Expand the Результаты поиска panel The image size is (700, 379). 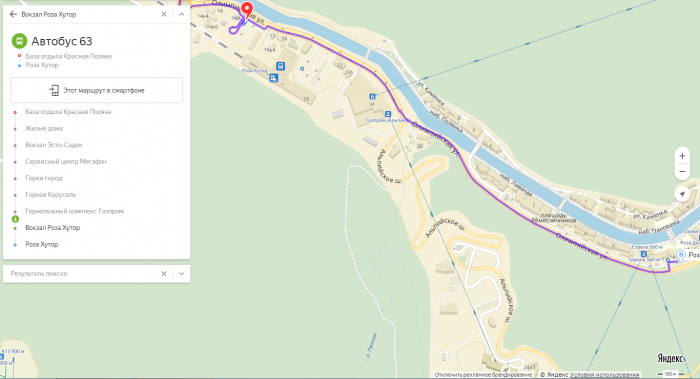click(x=181, y=274)
